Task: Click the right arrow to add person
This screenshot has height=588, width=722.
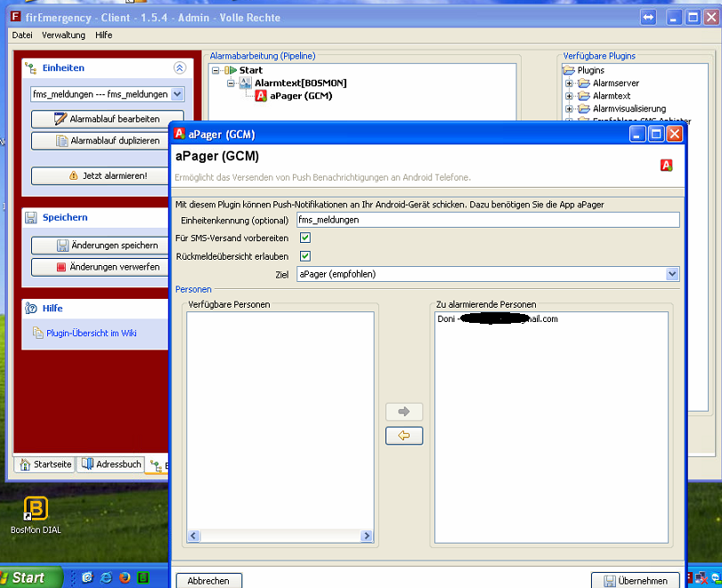Action: (404, 412)
